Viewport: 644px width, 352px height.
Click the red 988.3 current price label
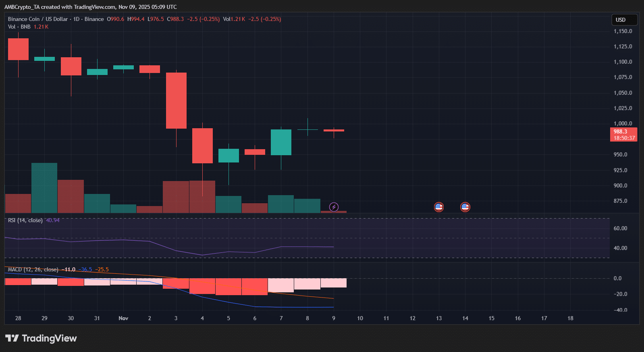[x=623, y=134]
